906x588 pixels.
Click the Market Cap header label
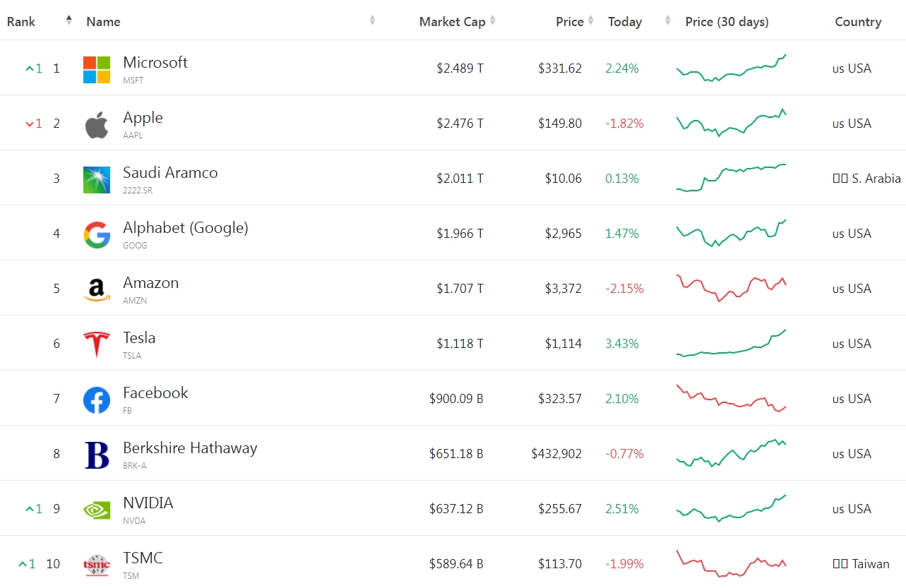point(453,22)
